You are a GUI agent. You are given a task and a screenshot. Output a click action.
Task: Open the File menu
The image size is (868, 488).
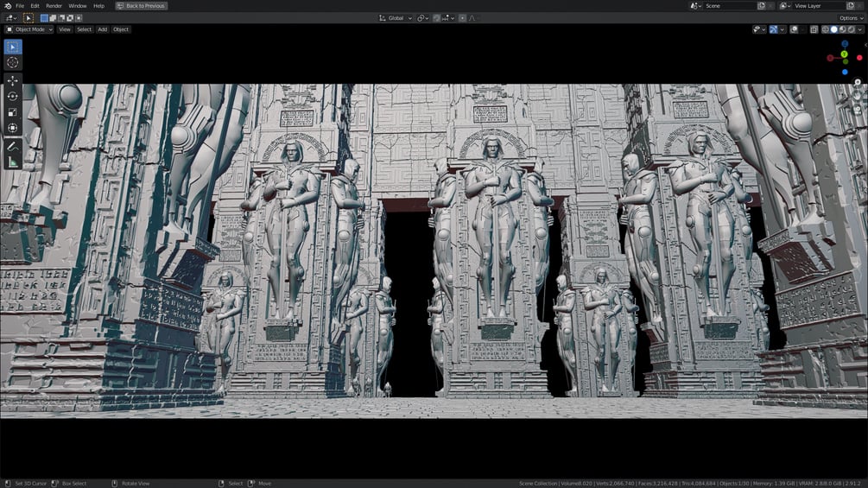point(20,5)
